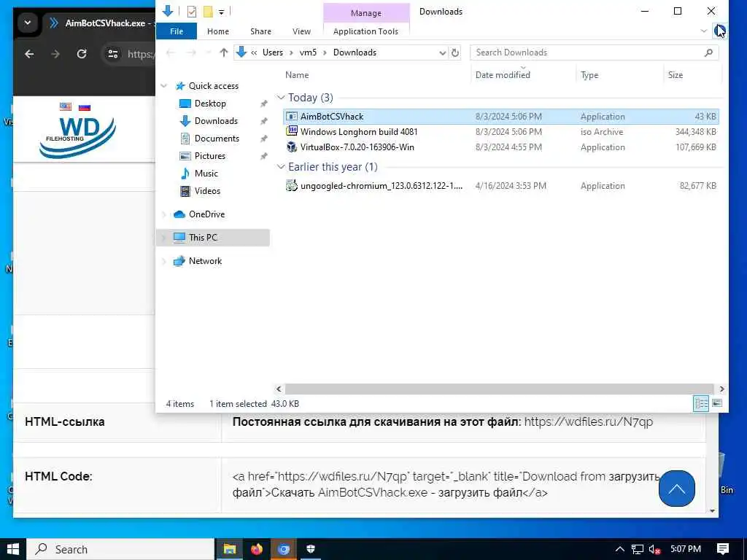Switch to the Share ribbon tab
This screenshot has height=560, width=747.
260,31
